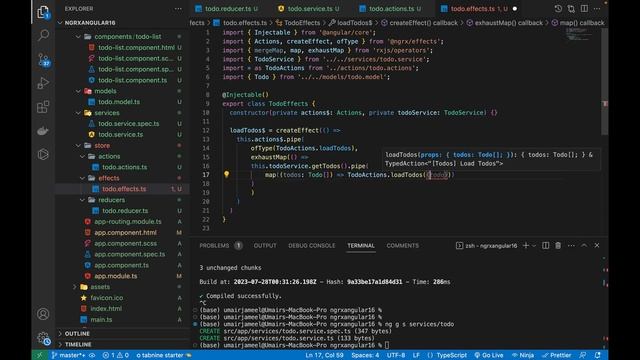Click Ninja in status bar
Viewport: 640px width, 360px height.
523,355
